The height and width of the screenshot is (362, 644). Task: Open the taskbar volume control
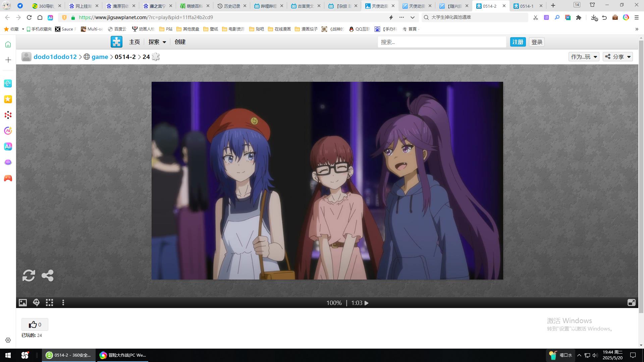pos(595,355)
